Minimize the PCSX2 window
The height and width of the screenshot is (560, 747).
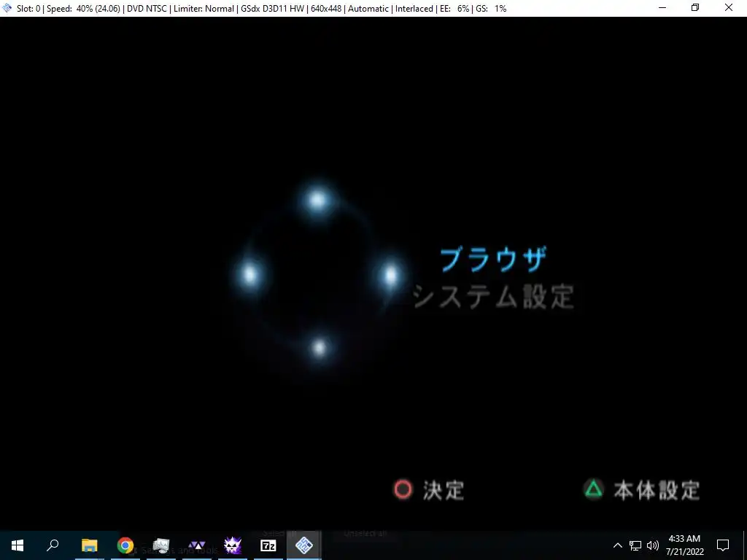click(x=662, y=7)
